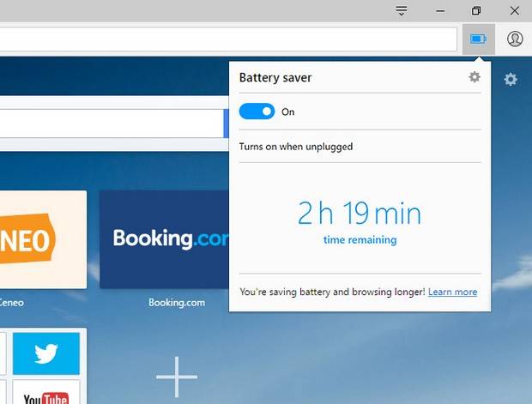
Task: Open the Booking.com speed dial tile
Action: pyautogui.click(x=165, y=239)
